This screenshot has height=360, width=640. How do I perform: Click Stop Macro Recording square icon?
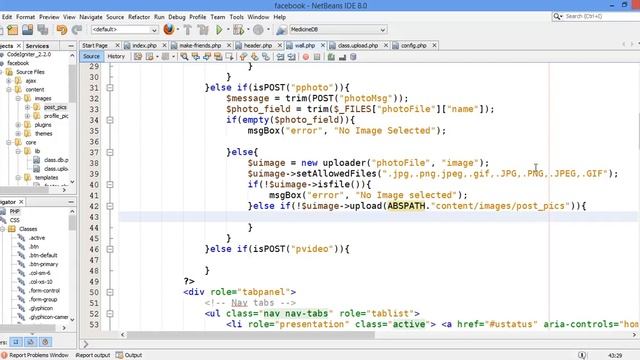(x=317, y=57)
